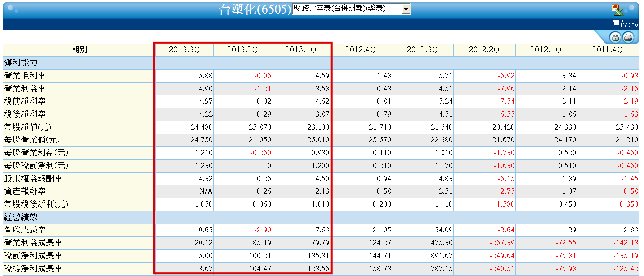
Task: Select 股東權益報酬率 value 4.32
Action: tap(205, 179)
